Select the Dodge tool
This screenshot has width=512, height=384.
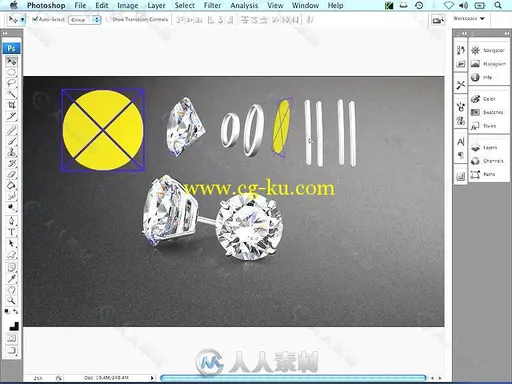tap(11, 207)
